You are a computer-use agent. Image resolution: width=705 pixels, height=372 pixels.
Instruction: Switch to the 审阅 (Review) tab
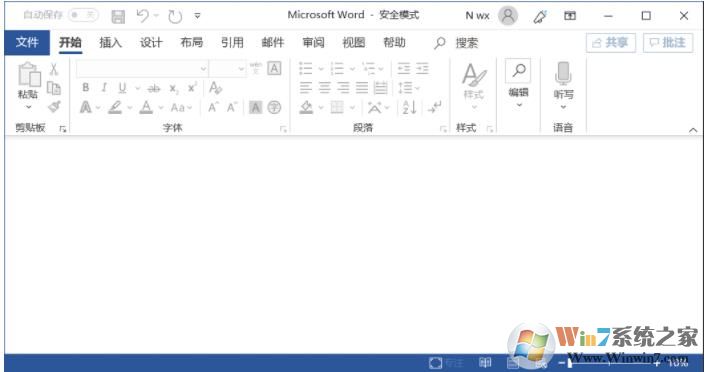pos(313,43)
